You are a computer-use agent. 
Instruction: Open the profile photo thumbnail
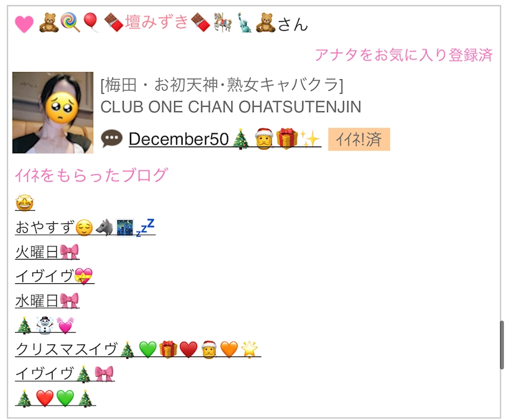[53, 113]
